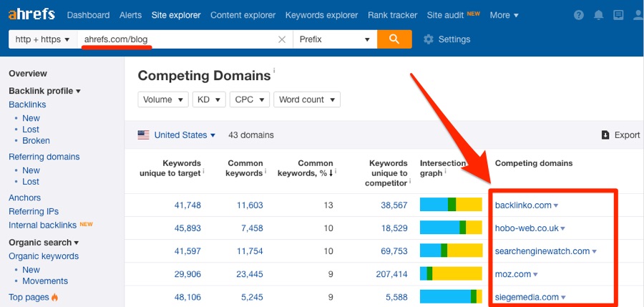Select Site explorer in top navigation
This screenshot has height=307, width=644.
176,15
